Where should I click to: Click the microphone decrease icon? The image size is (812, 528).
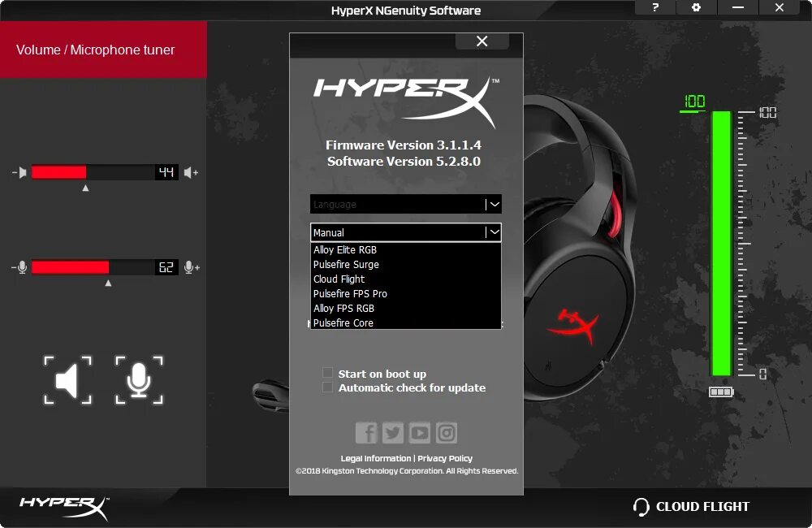coord(19,267)
